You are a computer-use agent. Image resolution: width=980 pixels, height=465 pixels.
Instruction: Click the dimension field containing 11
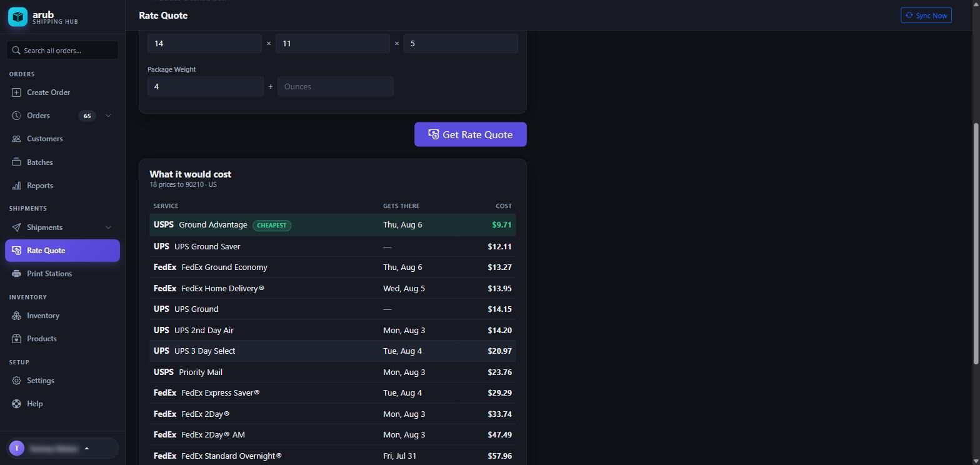pyautogui.click(x=332, y=43)
